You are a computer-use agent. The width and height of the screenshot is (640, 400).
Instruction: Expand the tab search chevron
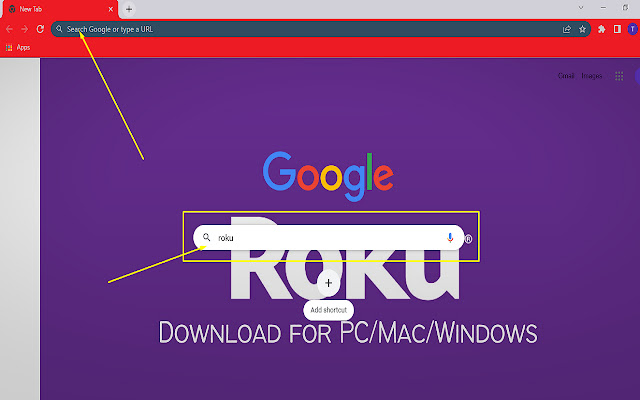(x=581, y=7)
